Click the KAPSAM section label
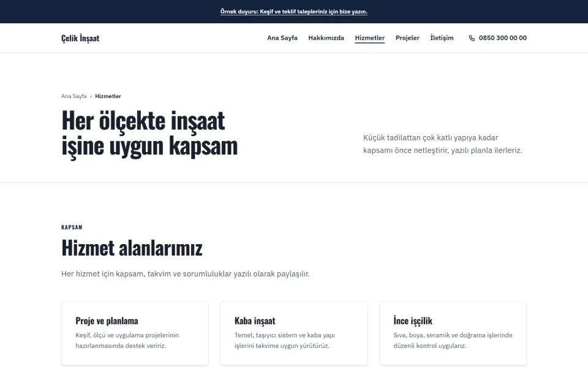The image size is (588, 368). (72, 227)
